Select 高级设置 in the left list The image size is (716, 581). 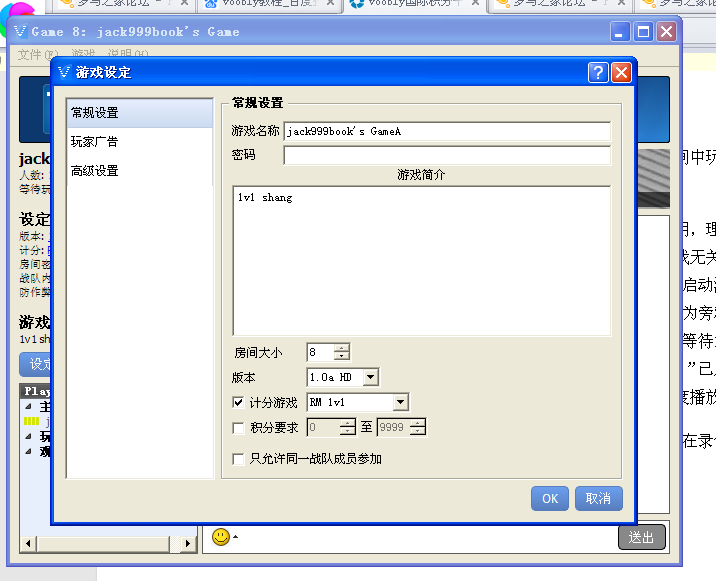click(140, 171)
